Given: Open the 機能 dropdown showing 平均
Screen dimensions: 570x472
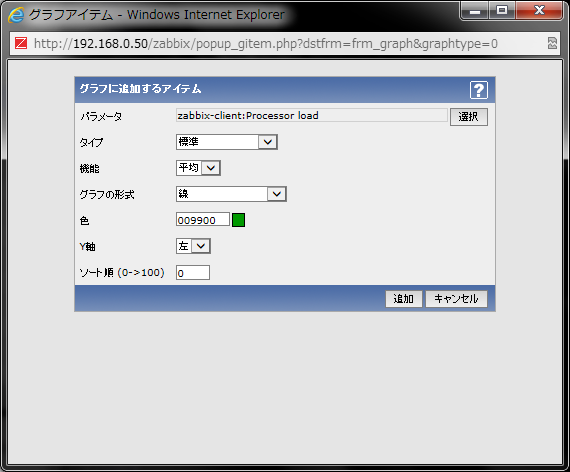Looking at the screenshot, I should pyautogui.click(x=198, y=168).
